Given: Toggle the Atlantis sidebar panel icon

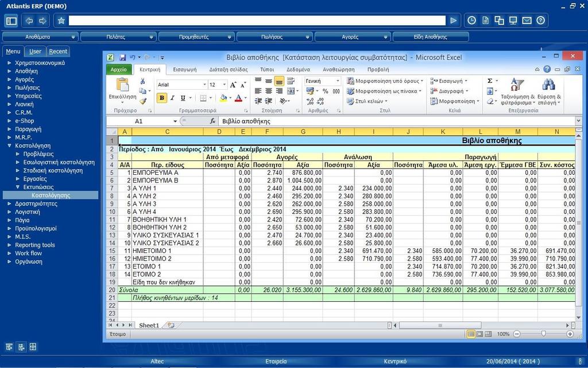Looking at the screenshot, I should pyautogui.click(x=11, y=21).
